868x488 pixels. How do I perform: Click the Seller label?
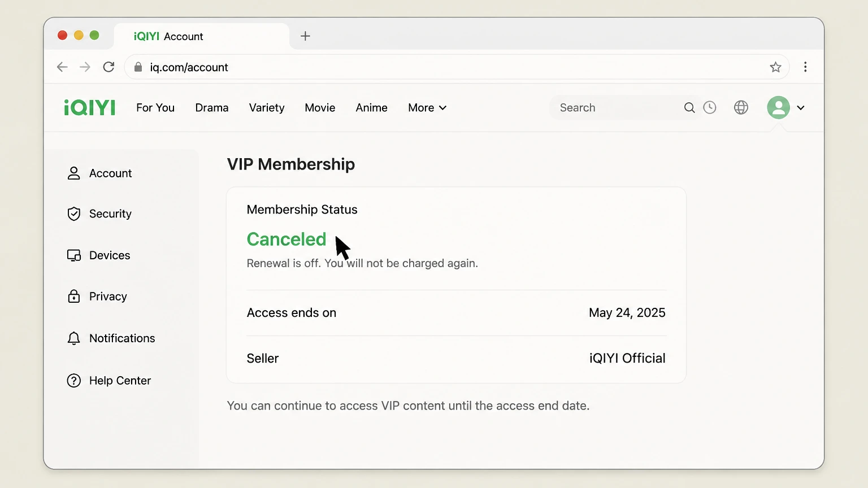pyautogui.click(x=263, y=359)
